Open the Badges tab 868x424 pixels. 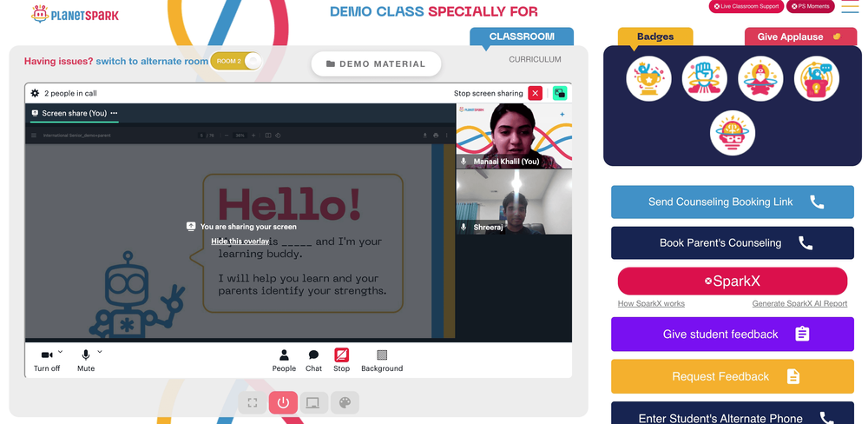click(x=655, y=36)
